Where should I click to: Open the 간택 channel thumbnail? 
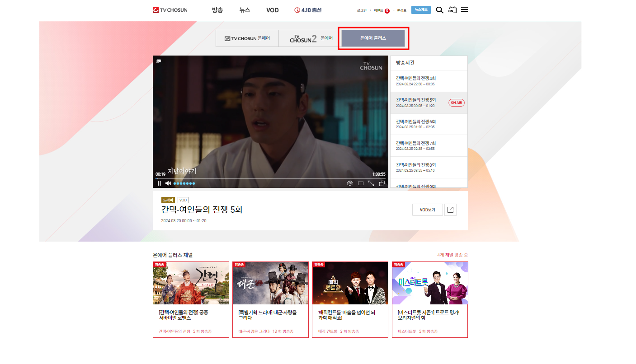point(191,283)
